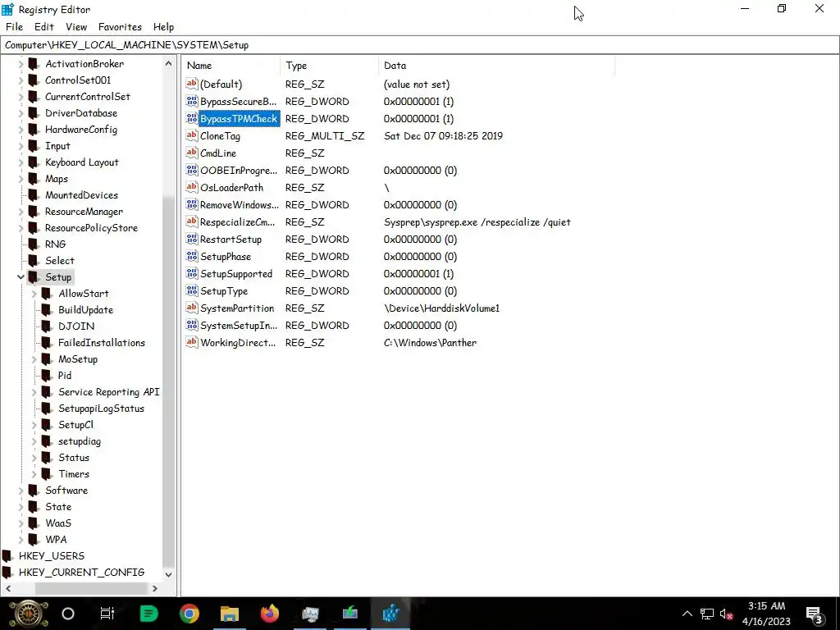
Task: Click the BuildUpdate folder icon
Action: tap(47, 309)
